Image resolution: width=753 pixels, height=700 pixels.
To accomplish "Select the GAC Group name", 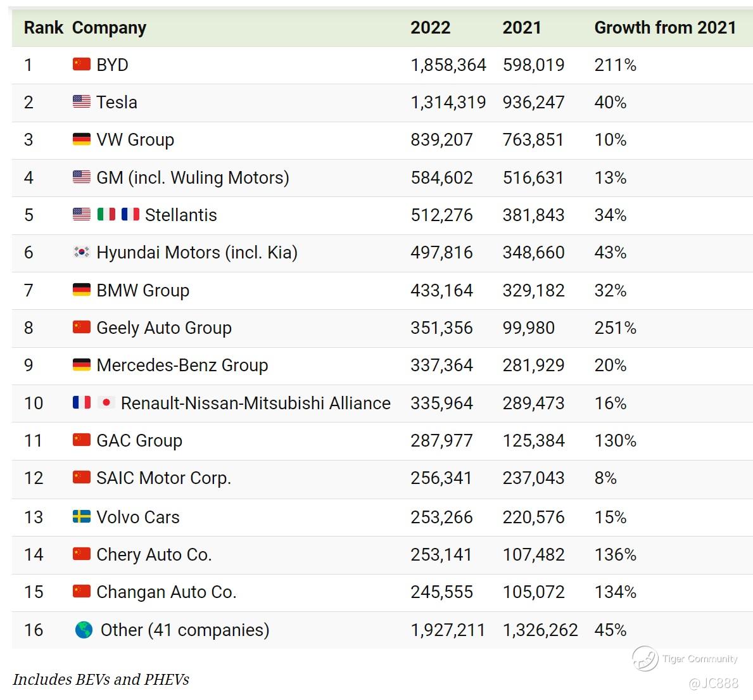I will pyautogui.click(x=139, y=441).
